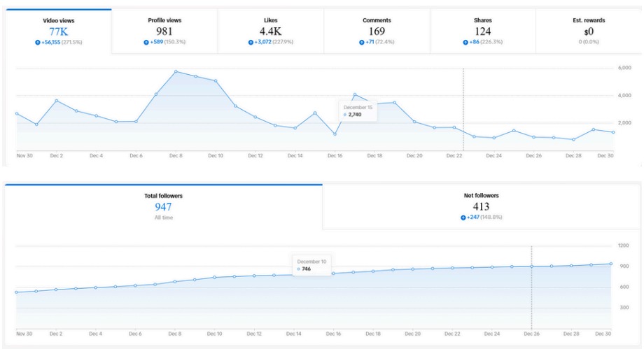Click the increase icon beside +71 under Comments
The image size is (644, 349).
(x=362, y=42)
